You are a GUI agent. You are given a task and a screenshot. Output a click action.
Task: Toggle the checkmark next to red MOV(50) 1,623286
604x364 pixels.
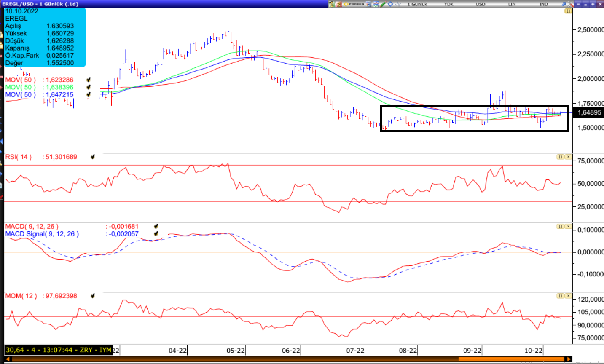click(x=89, y=80)
